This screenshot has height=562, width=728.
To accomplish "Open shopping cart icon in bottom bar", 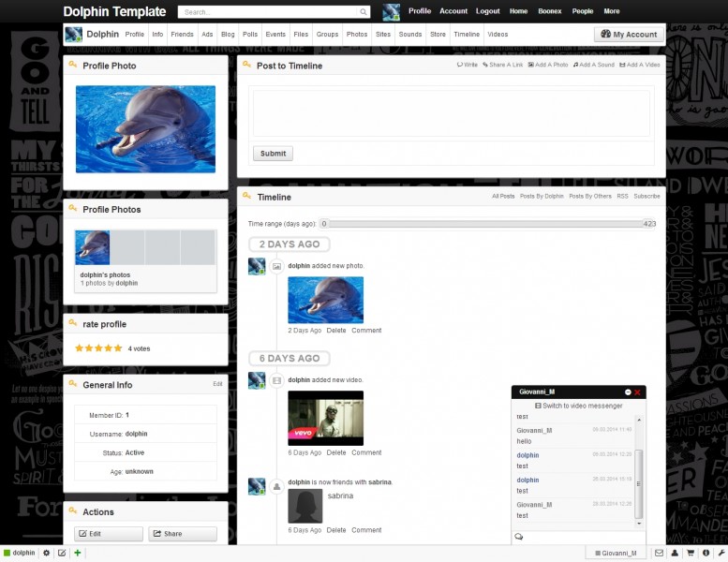I will coord(691,554).
